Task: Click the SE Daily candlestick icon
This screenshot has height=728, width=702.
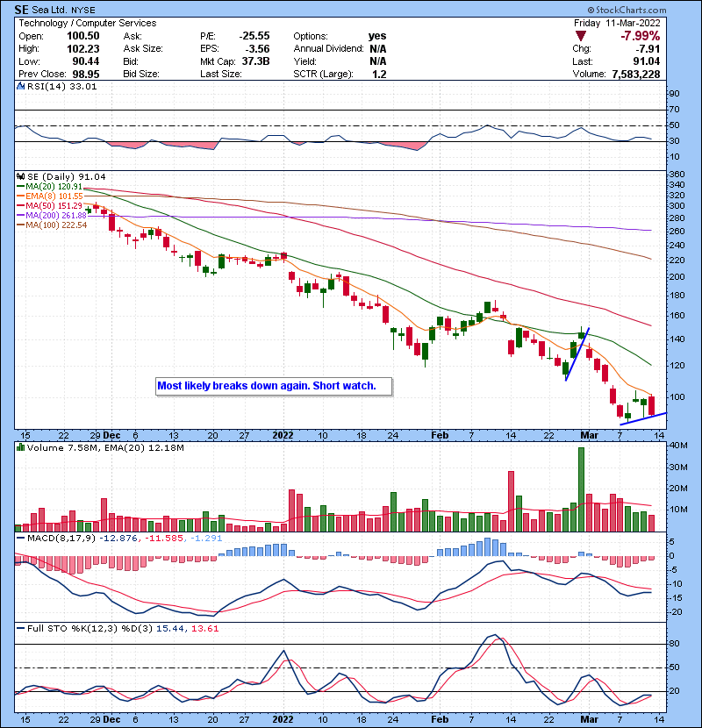Action: click(x=20, y=176)
